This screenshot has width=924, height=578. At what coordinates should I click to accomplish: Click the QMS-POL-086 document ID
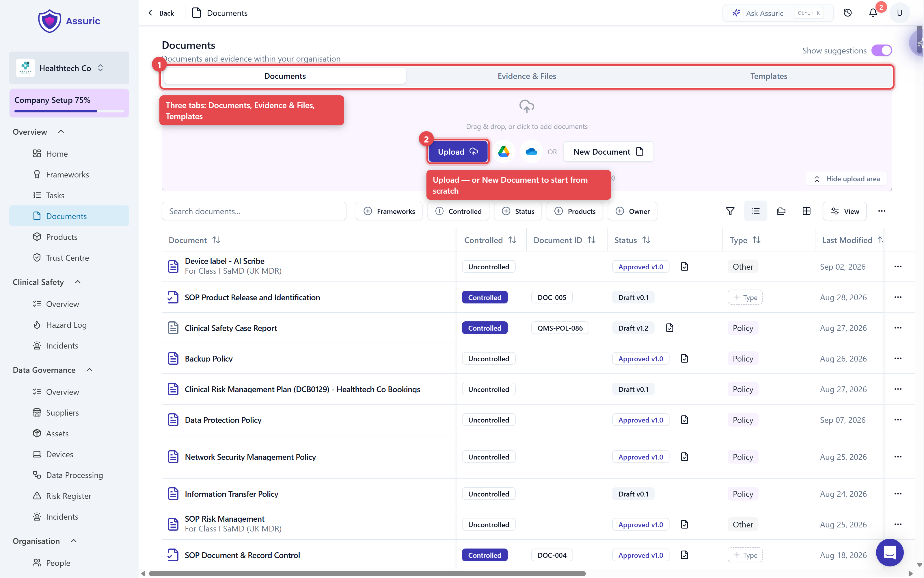560,328
